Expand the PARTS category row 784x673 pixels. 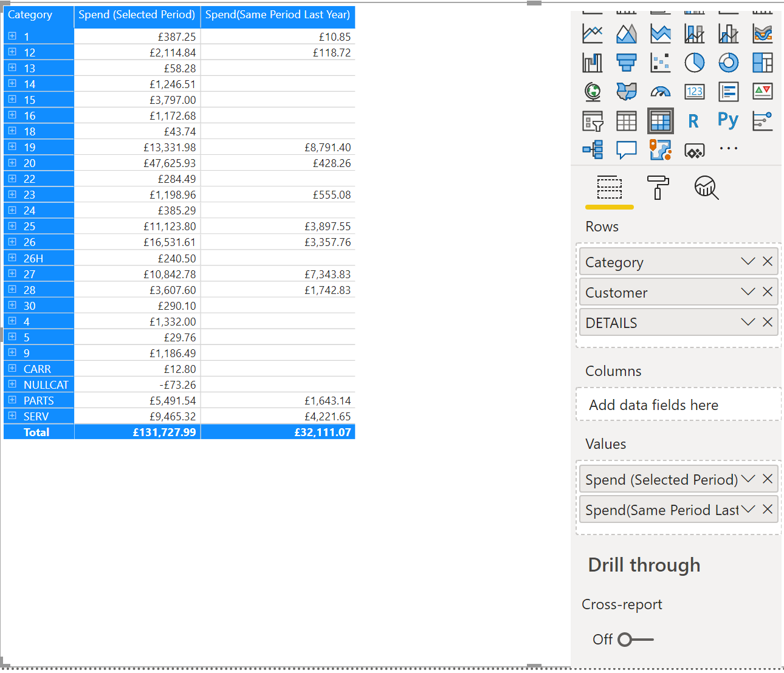12,400
